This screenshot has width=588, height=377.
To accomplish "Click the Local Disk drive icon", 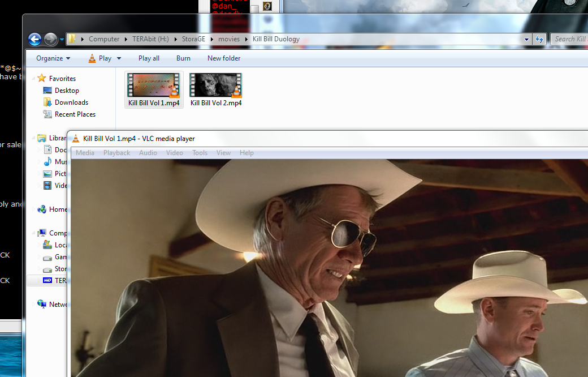I will click(x=47, y=245).
